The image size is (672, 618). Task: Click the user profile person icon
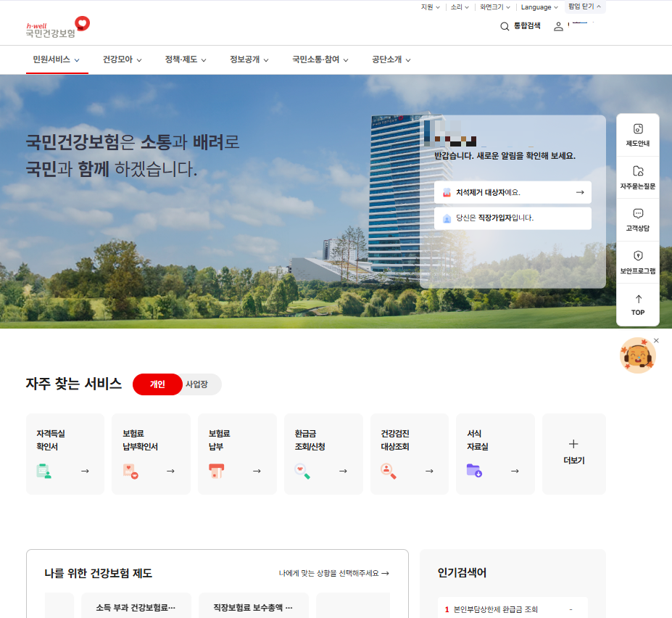(557, 26)
